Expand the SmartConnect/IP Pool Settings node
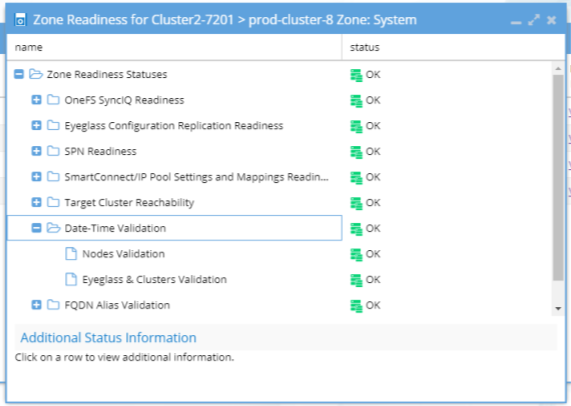571x406 pixels. pos(36,177)
